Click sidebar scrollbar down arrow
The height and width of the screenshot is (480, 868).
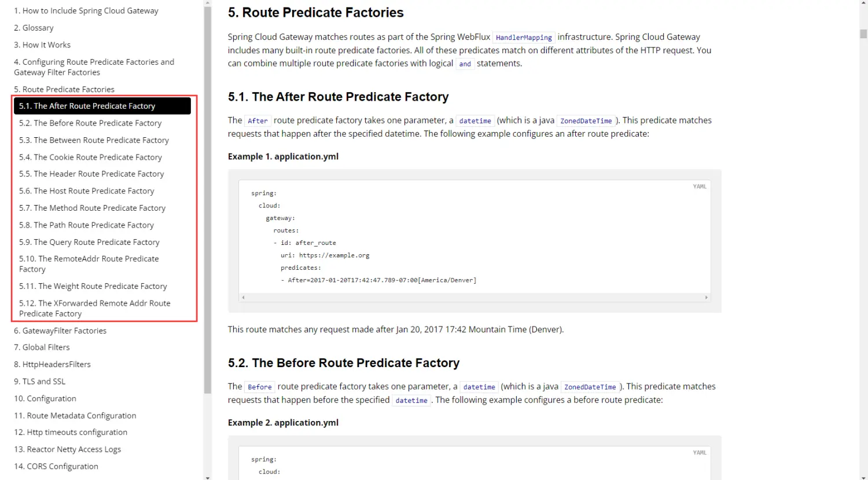208,477
